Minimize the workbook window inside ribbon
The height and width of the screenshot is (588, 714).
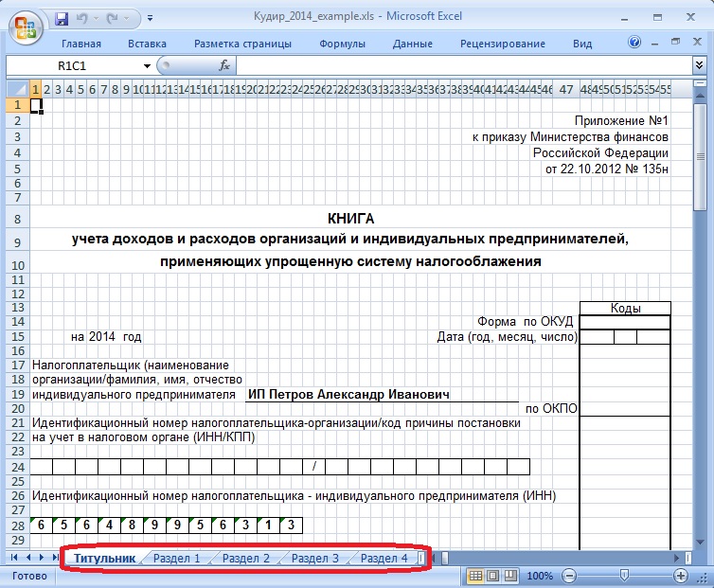click(x=654, y=43)
